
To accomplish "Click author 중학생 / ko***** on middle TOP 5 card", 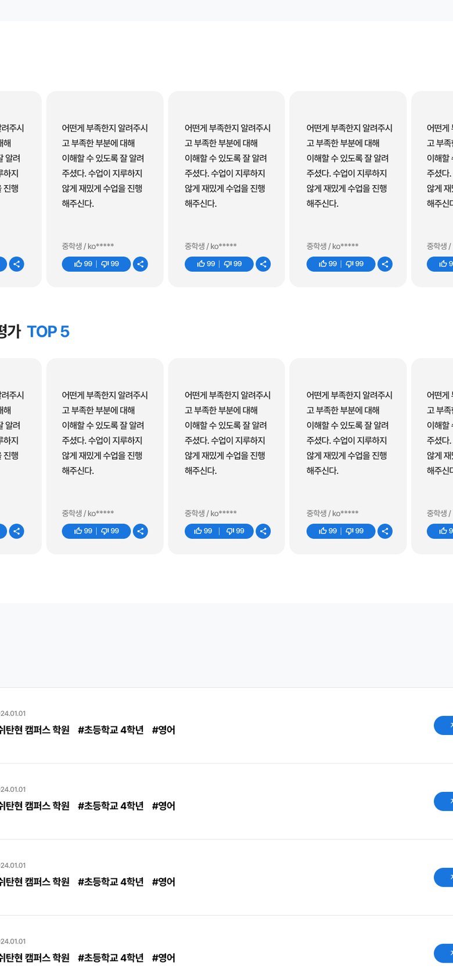I will [x=210, y=513].
